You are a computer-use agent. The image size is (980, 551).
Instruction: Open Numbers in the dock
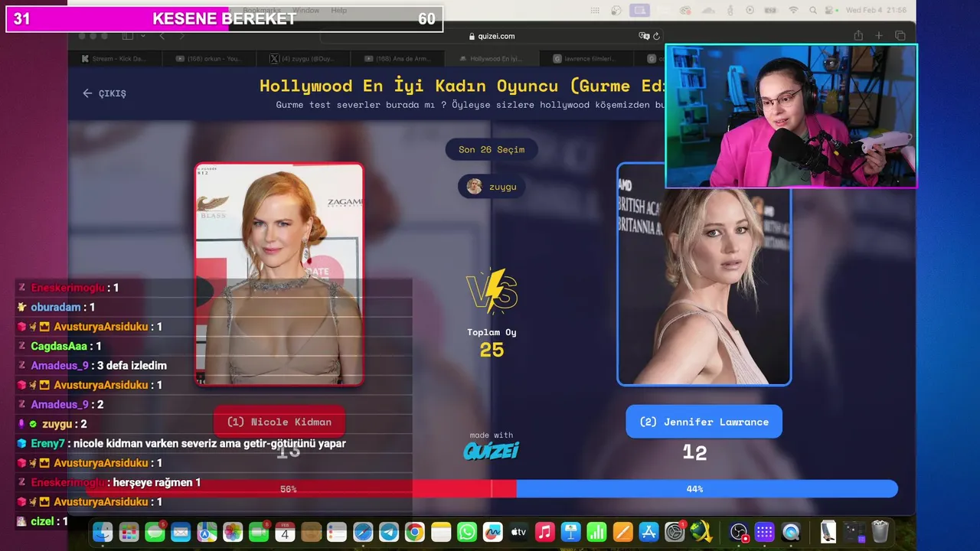point(596,532)
